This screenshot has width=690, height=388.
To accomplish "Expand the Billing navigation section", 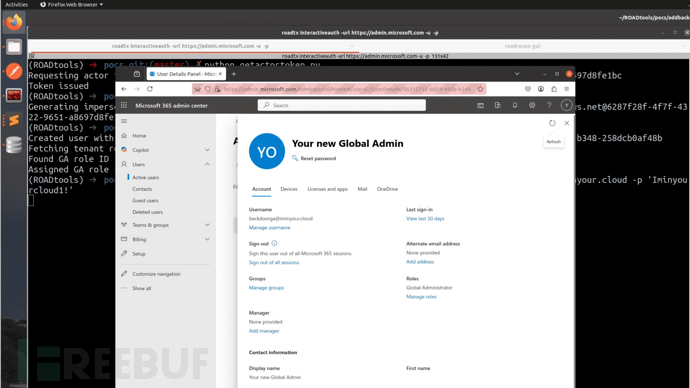I will pos(207,239).
